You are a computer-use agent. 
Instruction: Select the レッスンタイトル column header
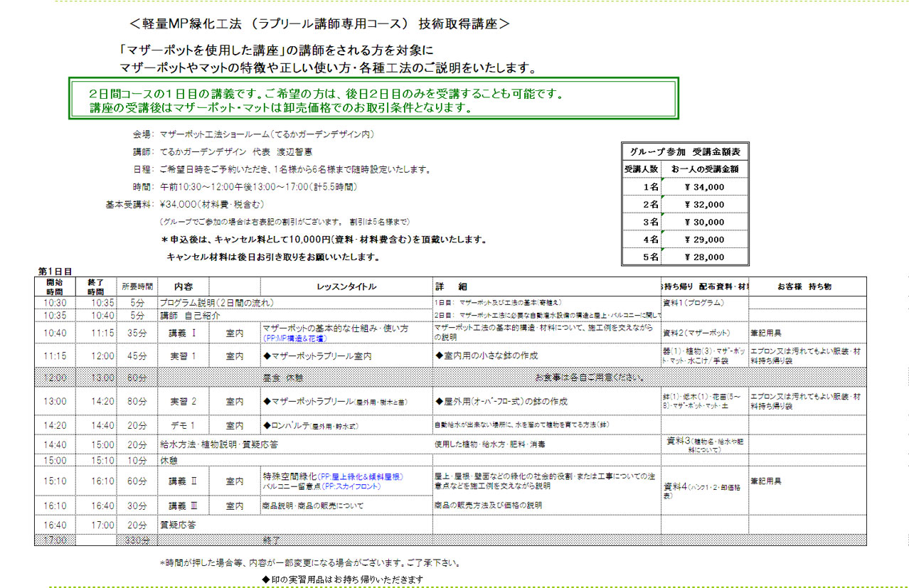[346, 287]
